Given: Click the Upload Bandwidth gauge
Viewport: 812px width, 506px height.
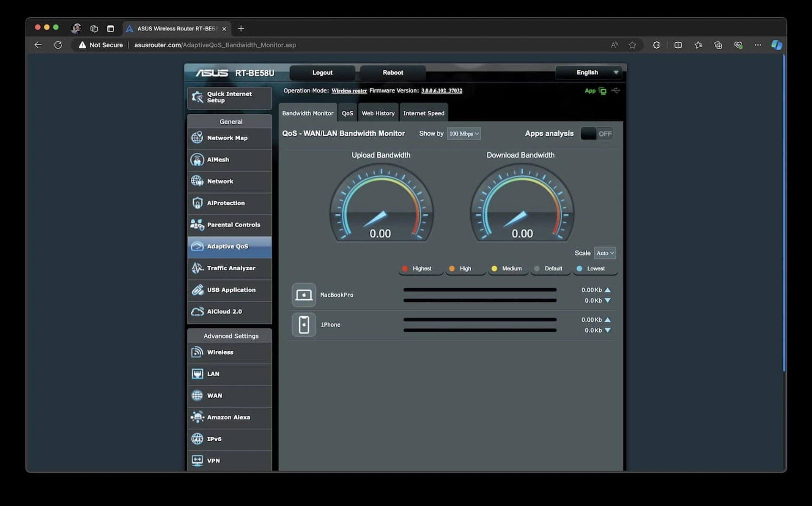Looking at the screenshot, I should (x=381, y=203).
